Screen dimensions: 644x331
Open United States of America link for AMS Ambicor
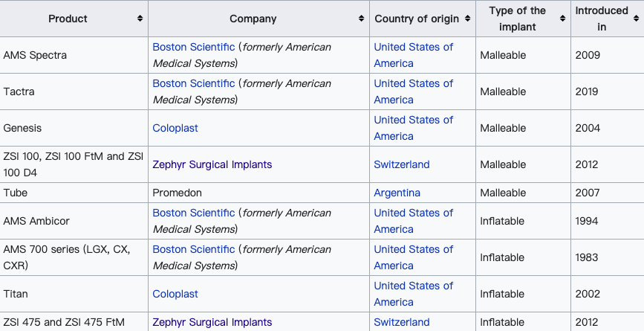coord(413,221)
